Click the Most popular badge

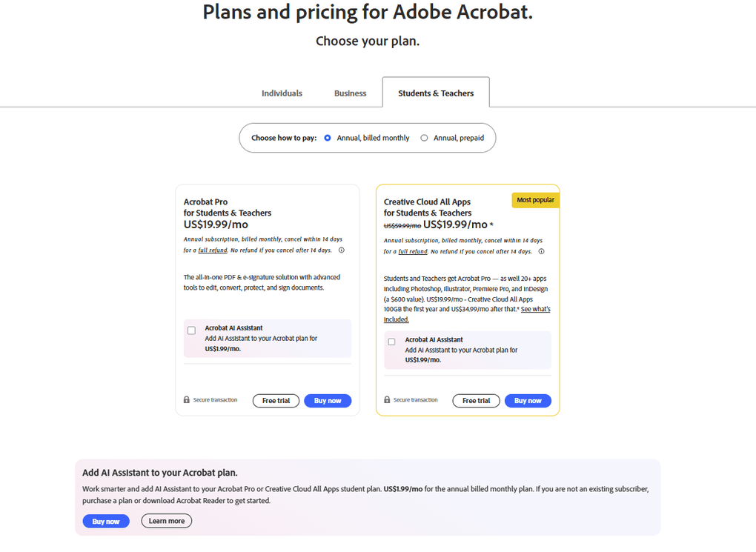pos(535,199)
